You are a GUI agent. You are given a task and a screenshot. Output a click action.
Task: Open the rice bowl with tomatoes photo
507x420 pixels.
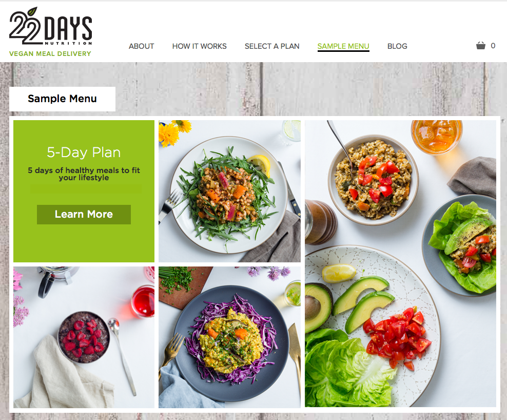point(373,180)
